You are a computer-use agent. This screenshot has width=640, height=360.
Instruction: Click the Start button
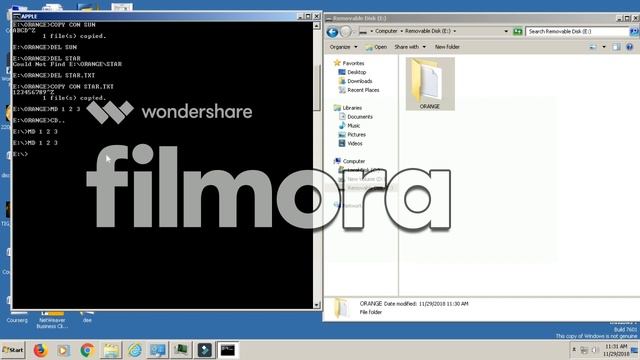[x=13, y=350]
